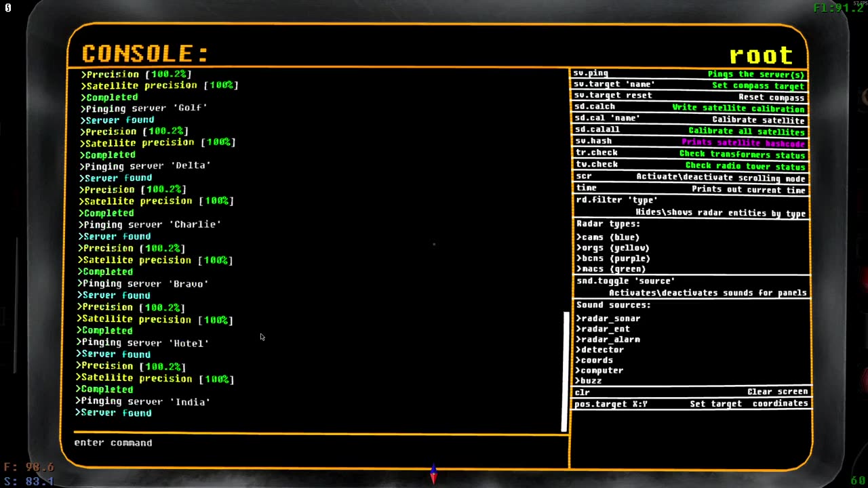Click the radar_alarm sound source
Image resolution: width=868 pixels, height=488 pixels.
coord(608,340)
